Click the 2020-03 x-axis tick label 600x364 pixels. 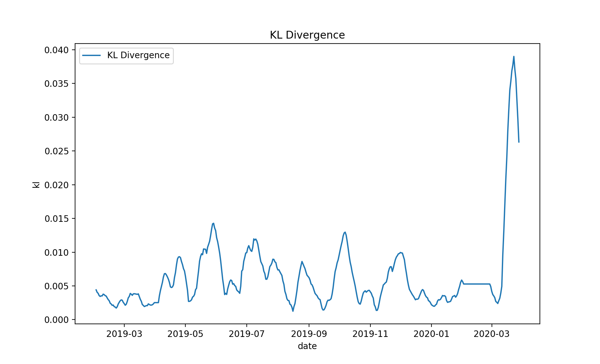coord(492,334)
